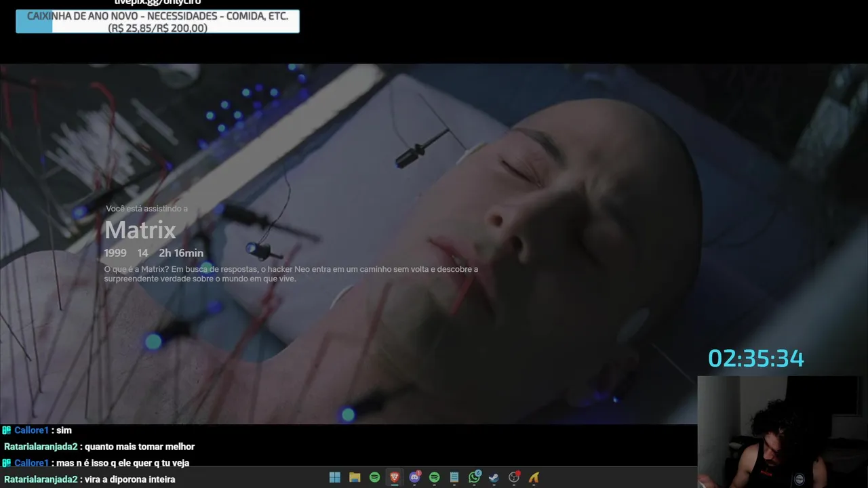Click the 1999 release year
Image resolution: width=868 pixels, height=488 pixels.
(115, 253)
